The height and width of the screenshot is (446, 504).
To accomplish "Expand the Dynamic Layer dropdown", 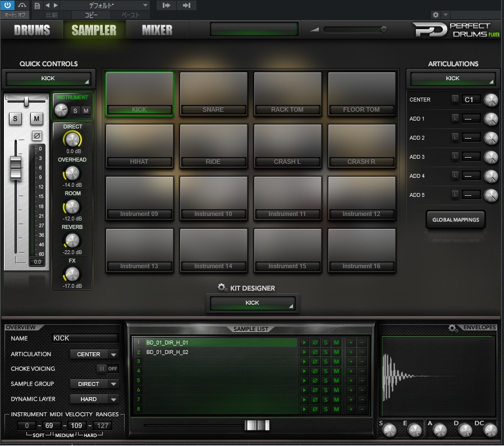I will [x=94, y=399].
